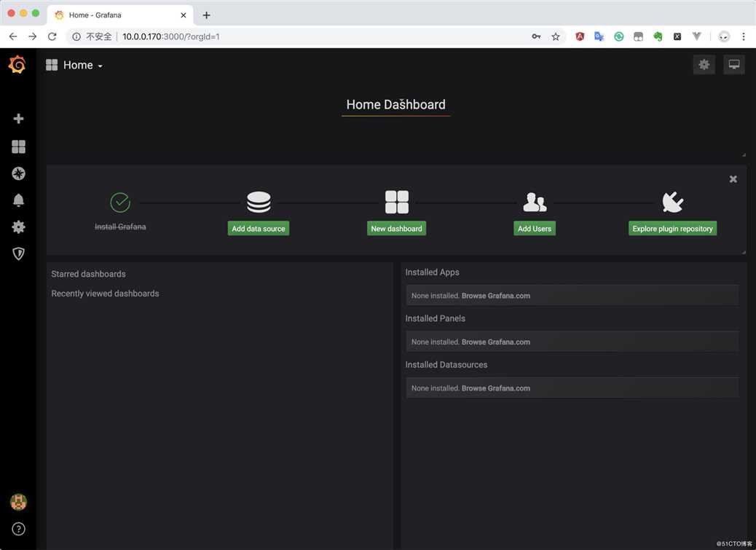Viewport: 756px width, 550px height.
Task: Click the plug icon above Explore plugin repository
Action: point(672,202)
